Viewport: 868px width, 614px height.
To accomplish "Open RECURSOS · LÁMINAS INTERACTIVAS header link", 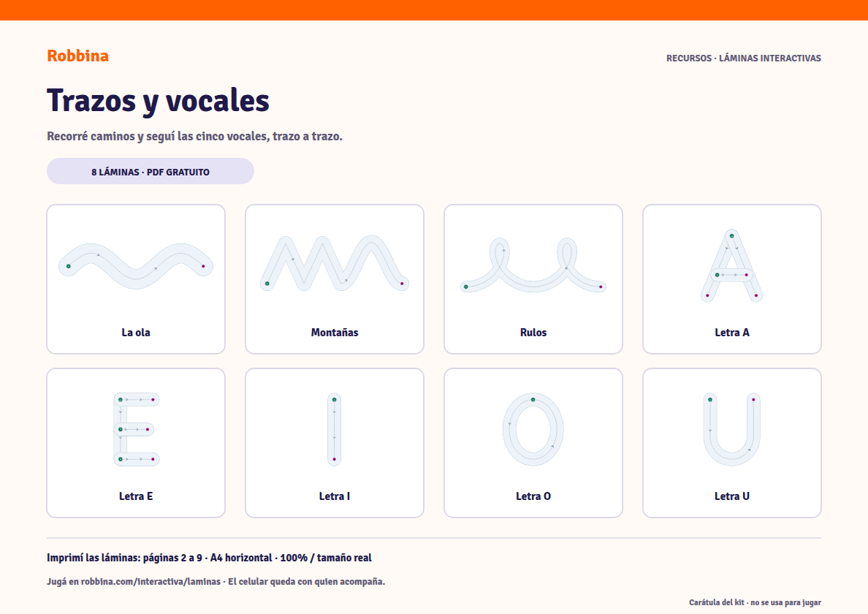I will (x=744, y=58).
